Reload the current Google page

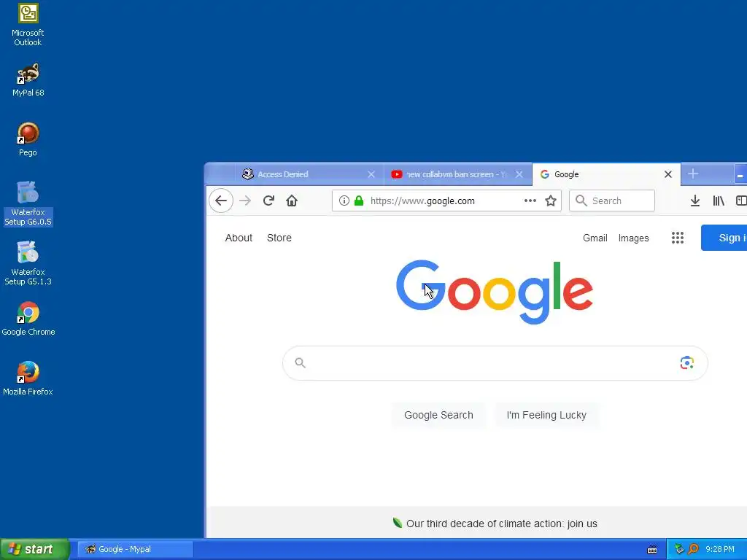pyautogui.click(x=268, y=201)
